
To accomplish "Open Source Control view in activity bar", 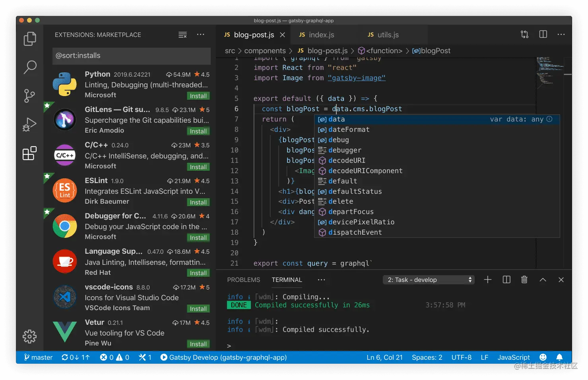I will pyautogui.click(x=29, y=96).
